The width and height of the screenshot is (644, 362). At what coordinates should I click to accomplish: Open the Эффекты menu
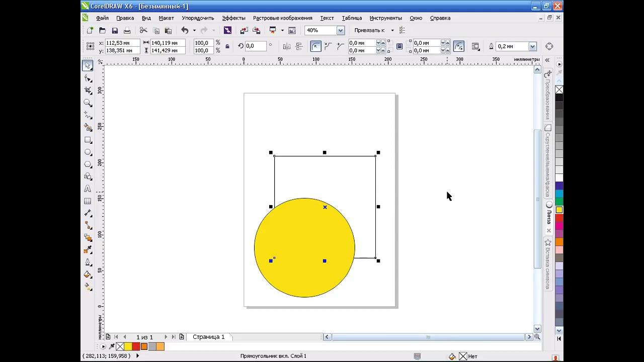[x=233, y=18]
